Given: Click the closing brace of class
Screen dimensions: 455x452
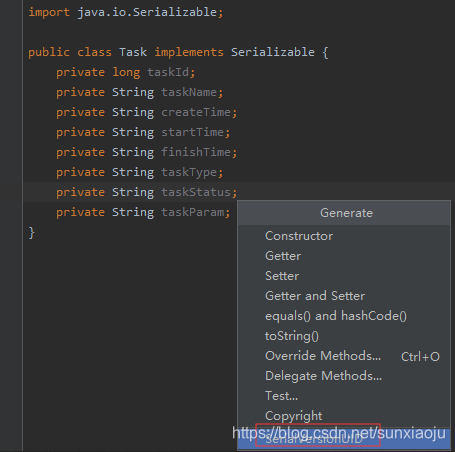Looking at the screenshot, I should tap(31, 232).
